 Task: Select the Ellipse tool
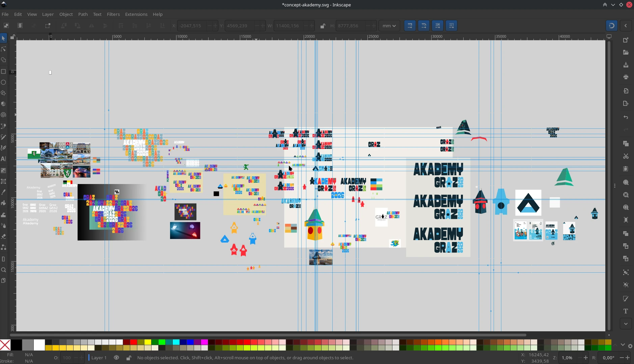[x=3, y=82]
